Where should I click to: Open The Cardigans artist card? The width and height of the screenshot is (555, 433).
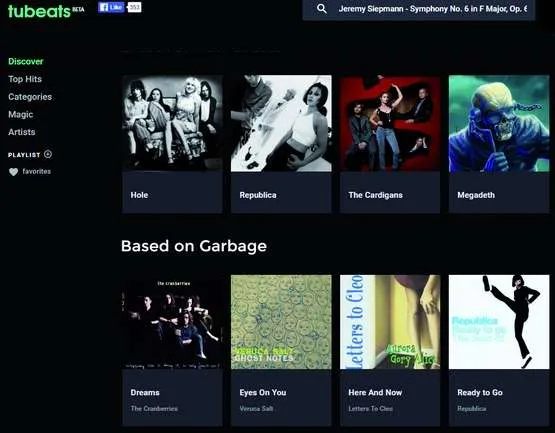pos(390,144)
